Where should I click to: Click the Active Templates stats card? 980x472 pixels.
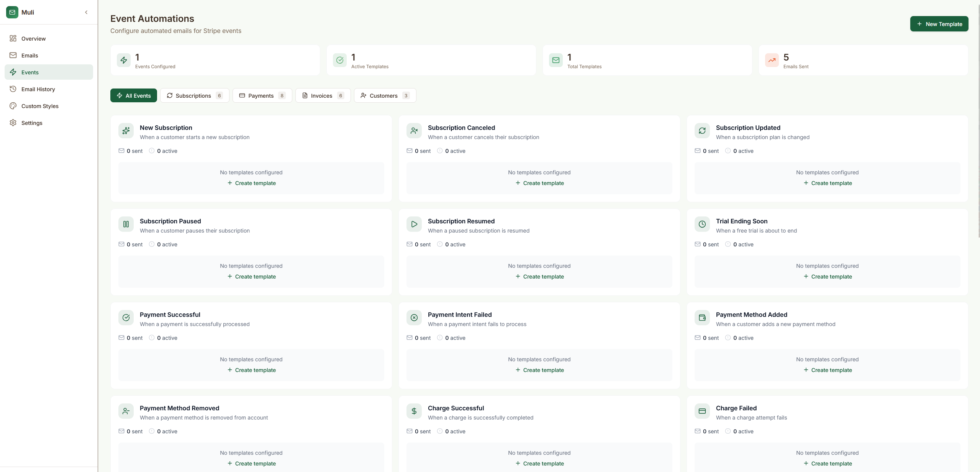click(x=431, y=60)
